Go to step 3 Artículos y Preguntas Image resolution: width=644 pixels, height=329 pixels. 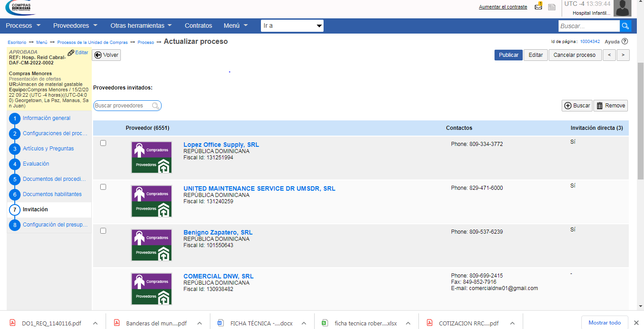coord(48,149)
